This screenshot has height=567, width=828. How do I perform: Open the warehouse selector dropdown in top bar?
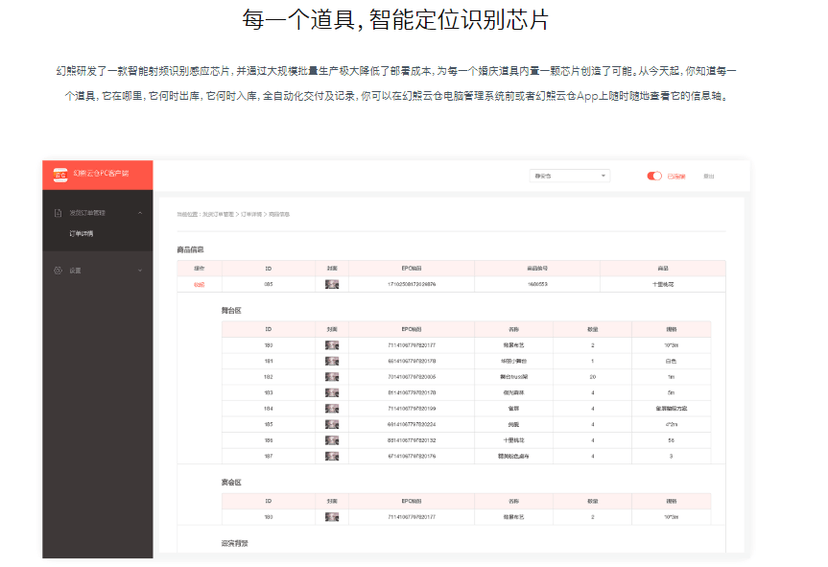[570, 176]
